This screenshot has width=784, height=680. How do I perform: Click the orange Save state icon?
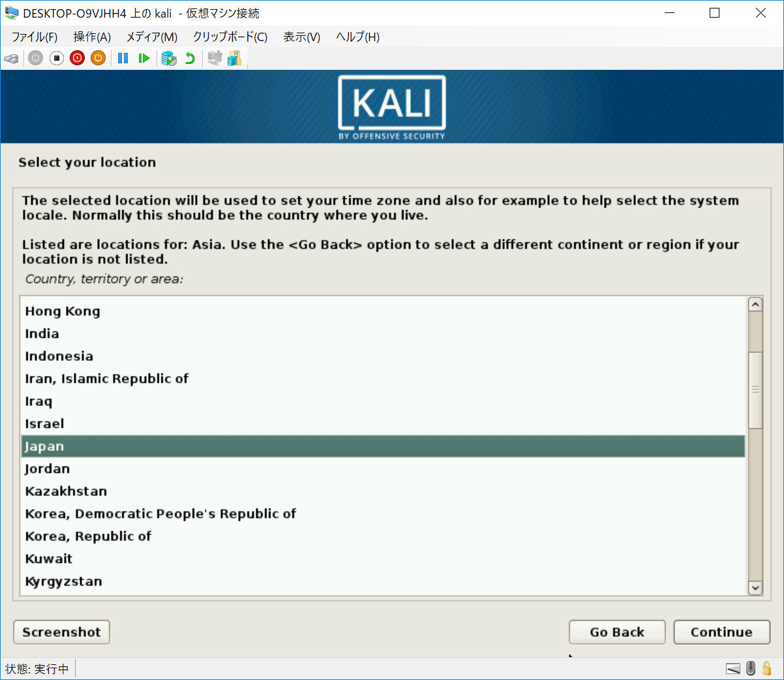(x=98, y=59)
